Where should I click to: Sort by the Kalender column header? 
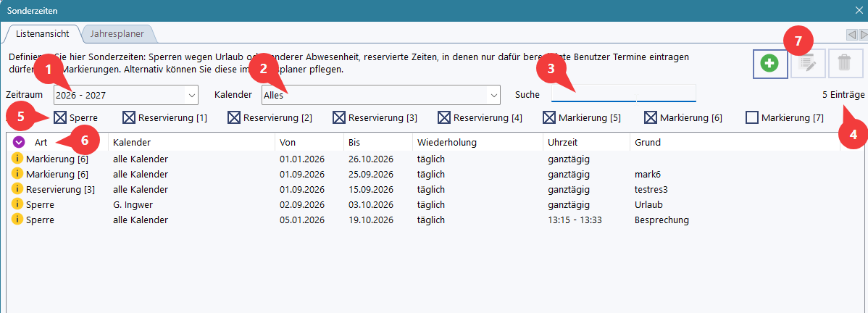191,143
